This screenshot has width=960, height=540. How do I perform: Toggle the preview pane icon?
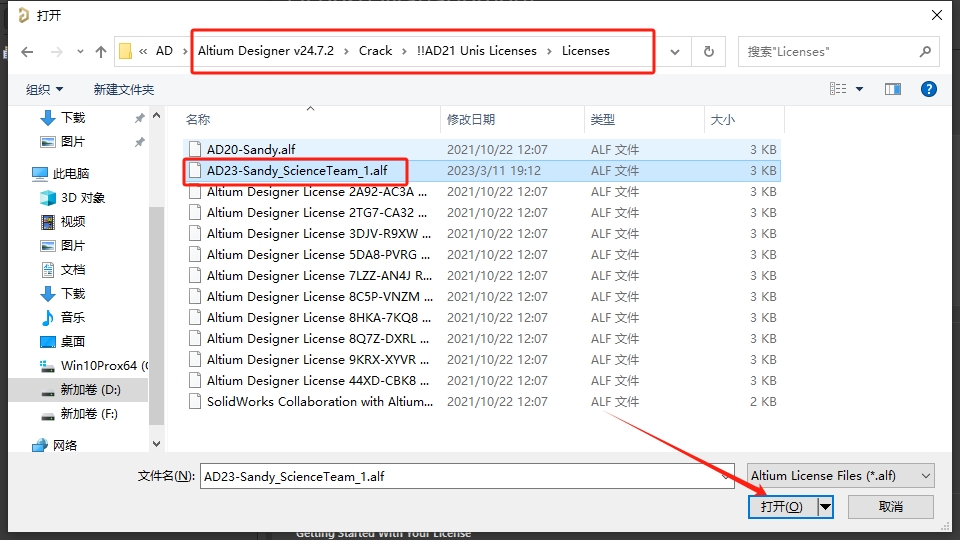pyautogui.click(x=893, y=89)
